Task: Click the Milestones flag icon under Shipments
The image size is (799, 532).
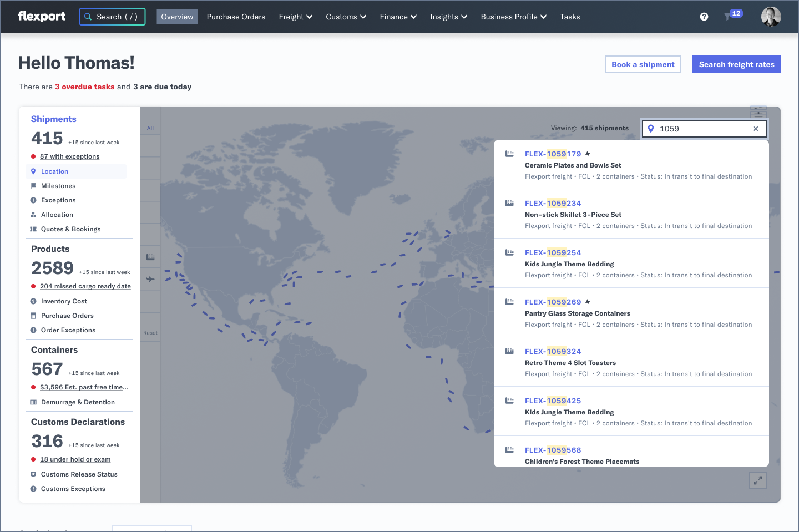Action: pos(34,185)
